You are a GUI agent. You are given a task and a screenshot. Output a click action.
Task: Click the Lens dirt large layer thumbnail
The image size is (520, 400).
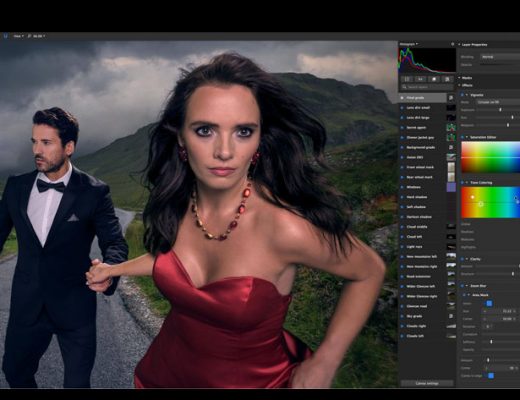tap(451, 118)
